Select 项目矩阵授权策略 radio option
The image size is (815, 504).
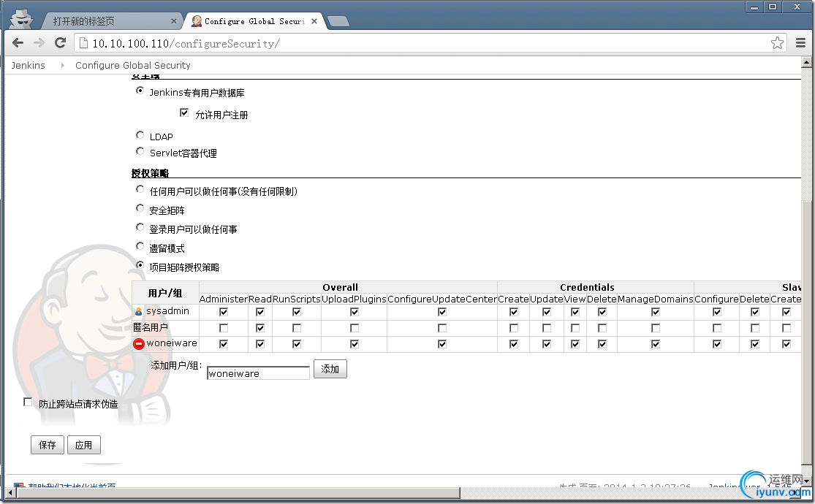tap(140, 265)
